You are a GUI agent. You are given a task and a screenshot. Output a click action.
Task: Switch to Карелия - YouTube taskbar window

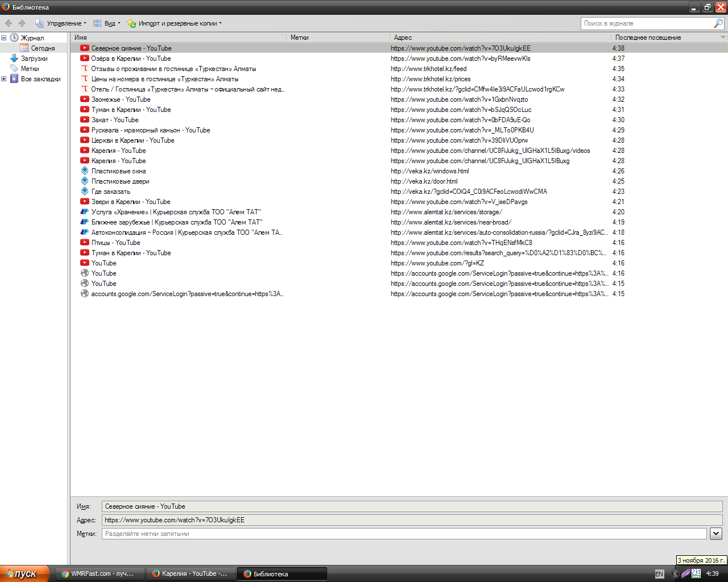190,573
